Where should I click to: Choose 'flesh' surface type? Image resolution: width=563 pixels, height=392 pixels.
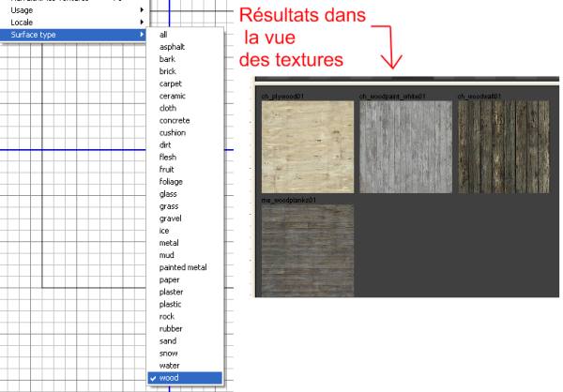click(185, 157)
